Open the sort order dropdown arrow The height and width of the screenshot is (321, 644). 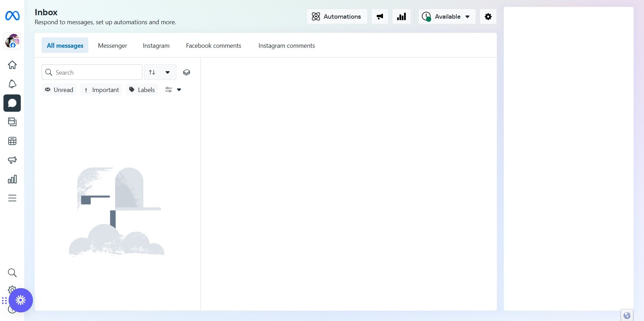[x=168, y=72]
